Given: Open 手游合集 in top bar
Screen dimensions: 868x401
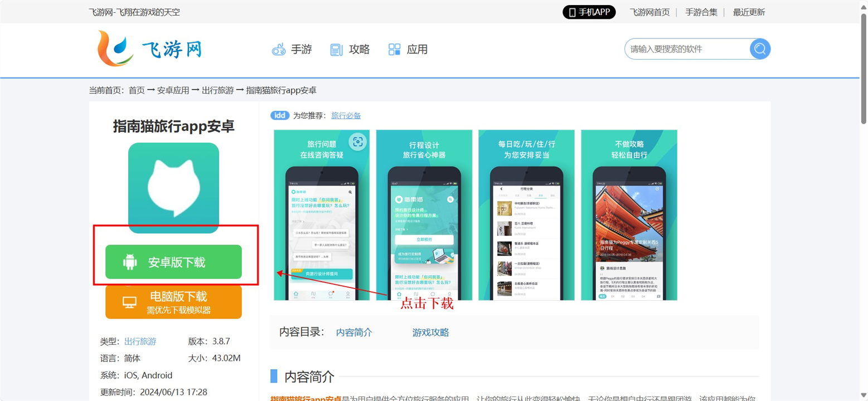Looking at the screenshot, I should tap(701, 12).
